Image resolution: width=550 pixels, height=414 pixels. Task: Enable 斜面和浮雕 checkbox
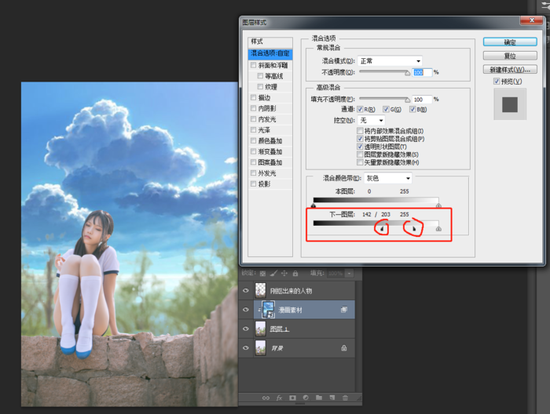(253, 65)
